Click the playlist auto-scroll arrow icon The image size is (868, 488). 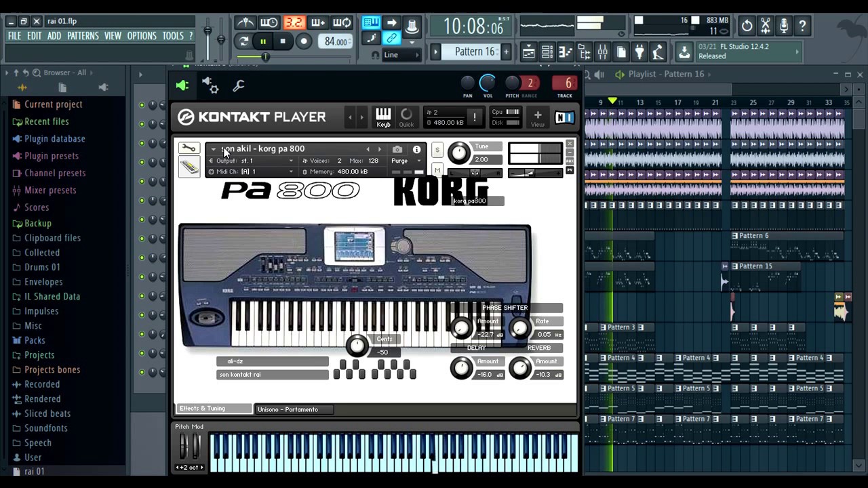tap(392, 23)
